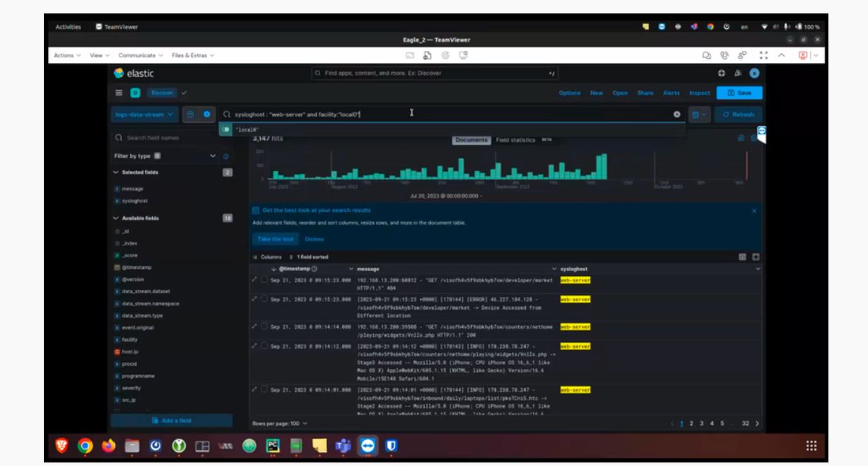The width and height of the screenshot is (868, 466).
Task: Open the Kibana hamburger navigation menu
Action: pyautogui.click(x=118, y=93)
